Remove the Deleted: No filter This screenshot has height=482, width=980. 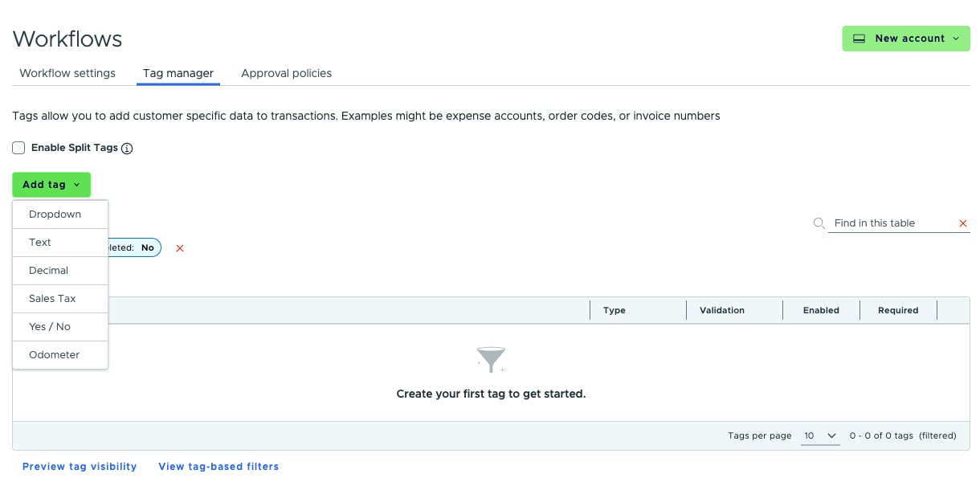point(180,248)
